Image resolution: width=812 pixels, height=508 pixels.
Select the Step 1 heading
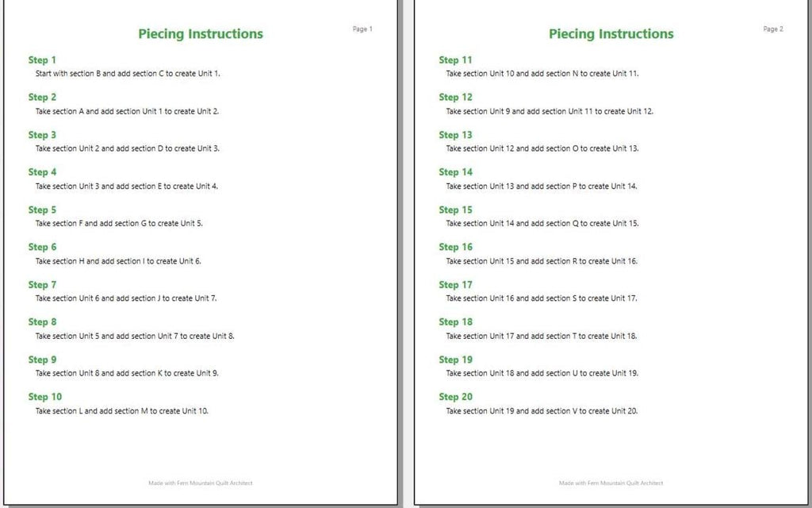pos(42,60)
